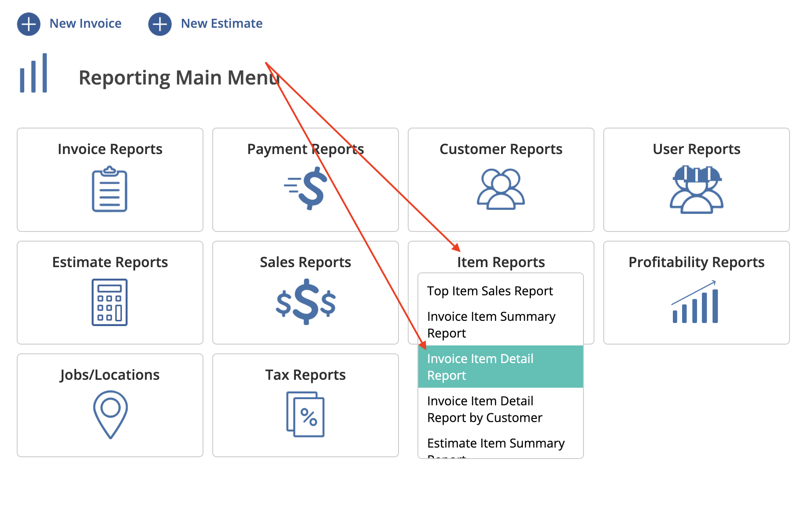The width and height of the screenshot is (812, 514).
Task: Click the Jobs/Locations map pin icon
Action: click(x=110, y=414)
